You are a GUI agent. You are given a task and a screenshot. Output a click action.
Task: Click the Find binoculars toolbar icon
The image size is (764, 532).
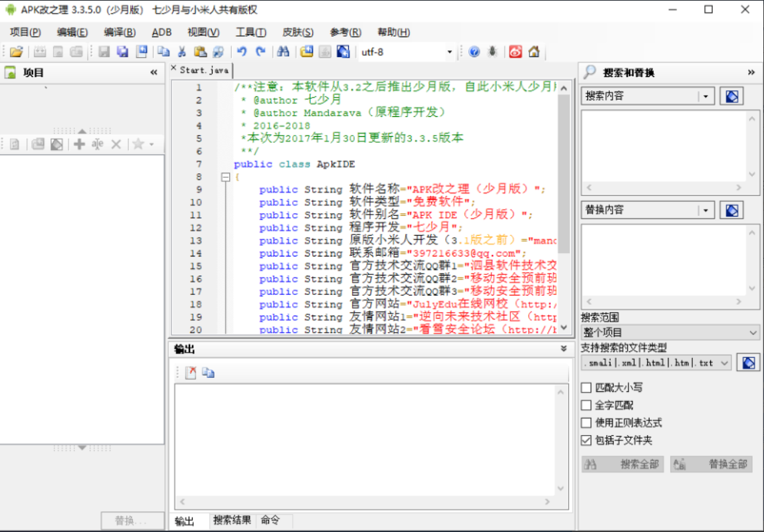(x=282, y=51)
